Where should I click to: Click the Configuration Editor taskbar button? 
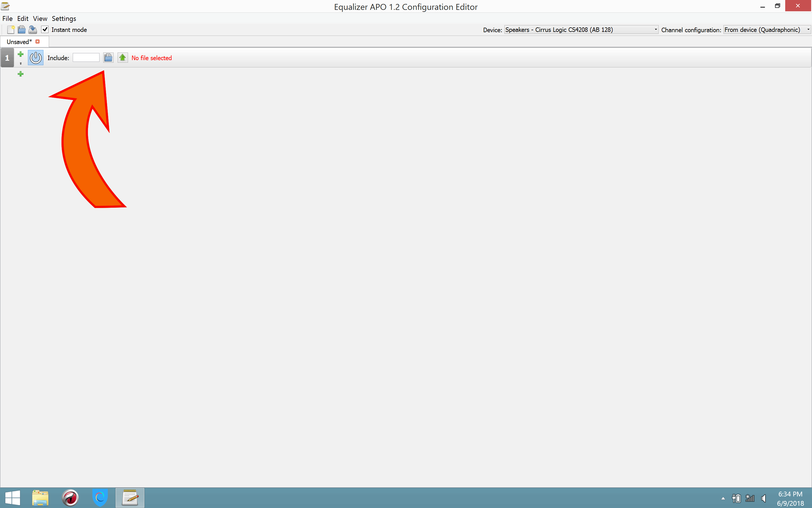[130, 498]
